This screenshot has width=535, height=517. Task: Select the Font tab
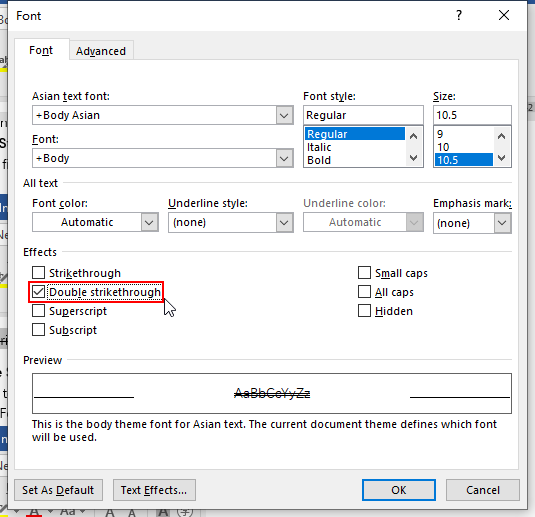click(x=41, y=50)
